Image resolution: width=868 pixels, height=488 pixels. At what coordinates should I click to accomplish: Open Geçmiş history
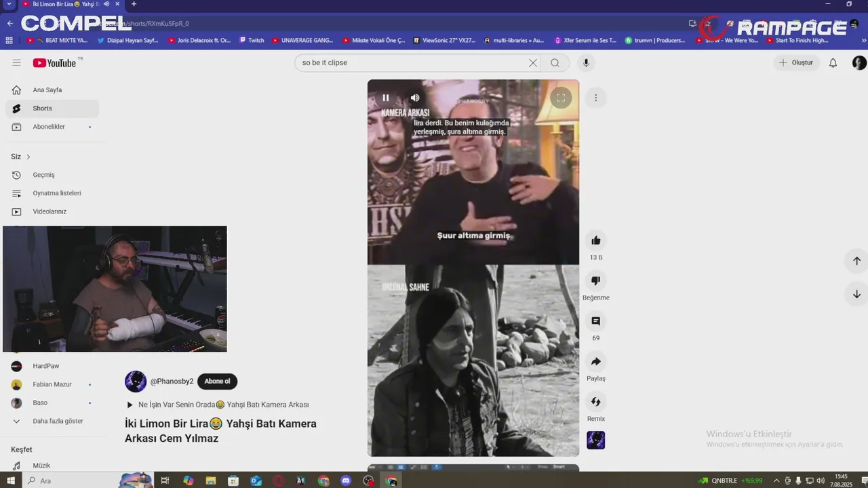coord(52,175)
